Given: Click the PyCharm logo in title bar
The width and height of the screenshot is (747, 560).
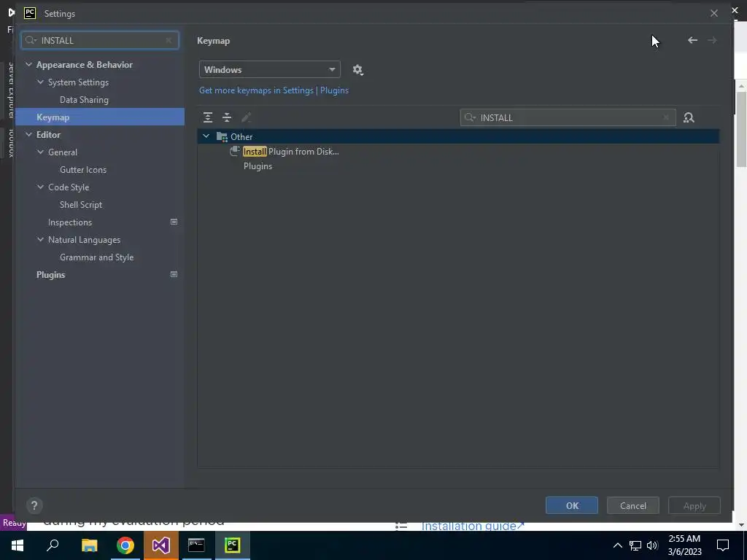Looking at the screenshot, I should click(x=30, y=13).
